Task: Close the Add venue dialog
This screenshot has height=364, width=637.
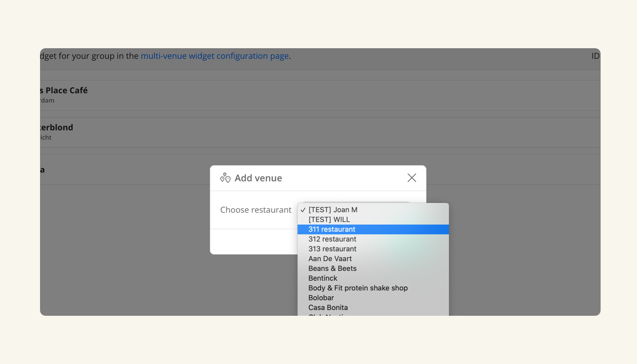Action: point(412,178)
